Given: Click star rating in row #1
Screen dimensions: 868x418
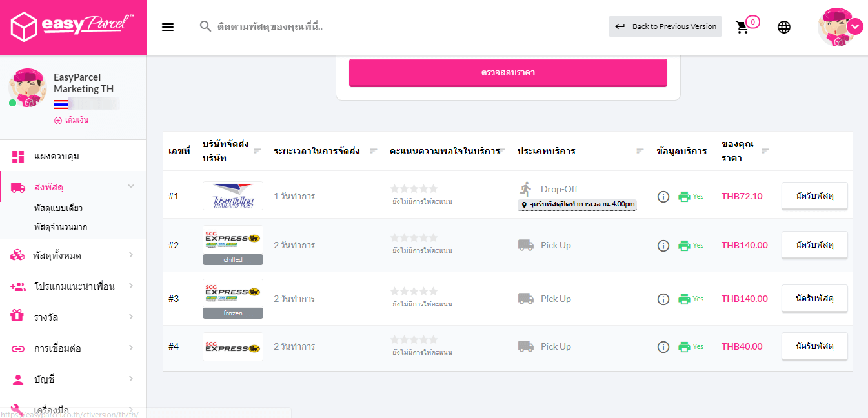Looking at the screenshot, I should (x=414, y=189).
